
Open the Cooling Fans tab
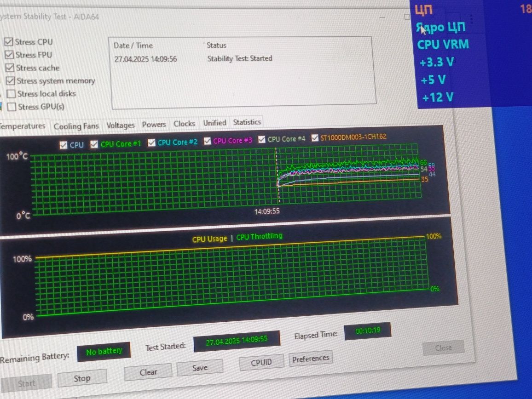[76, 126]
